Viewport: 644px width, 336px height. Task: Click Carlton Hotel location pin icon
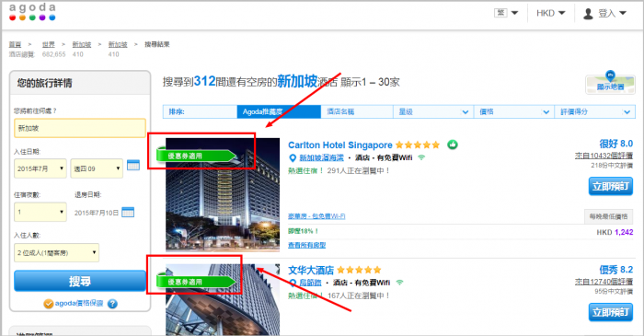tap(293, 157)
